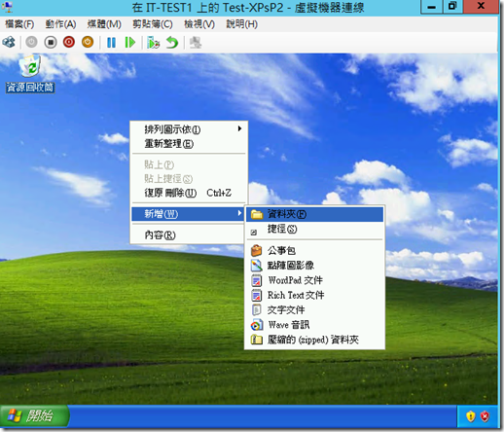Create a new Wave 音訊 file
The image size is (504, 432).
click(x=314, y=325)
